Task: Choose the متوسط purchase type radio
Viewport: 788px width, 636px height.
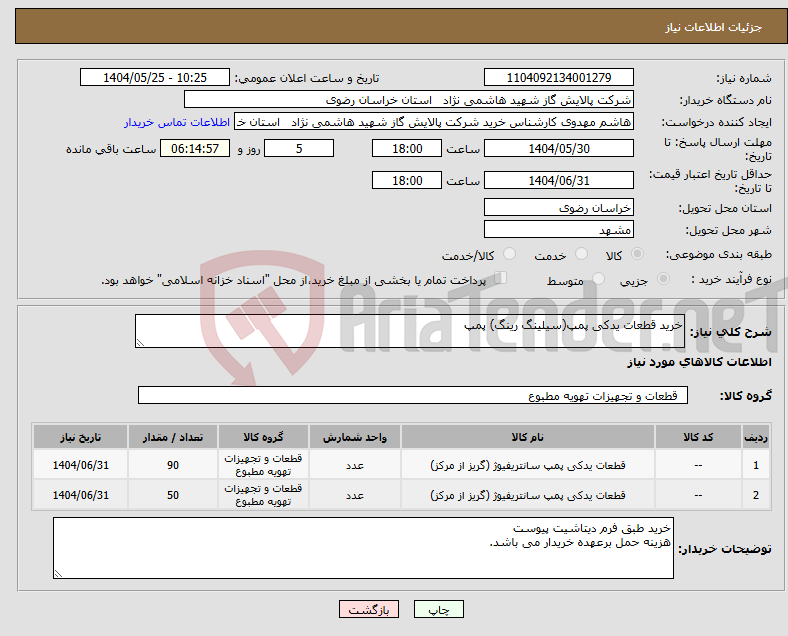Action: point(599,278)
